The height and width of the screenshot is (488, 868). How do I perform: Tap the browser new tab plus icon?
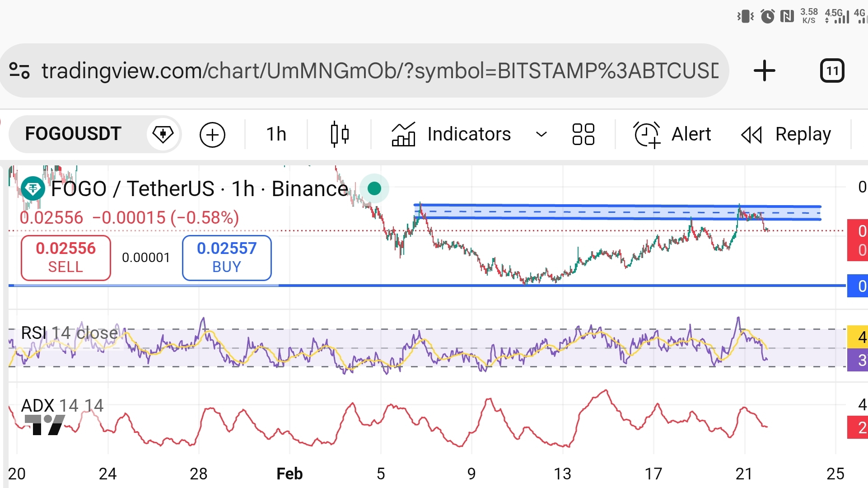tap(764, 71)
